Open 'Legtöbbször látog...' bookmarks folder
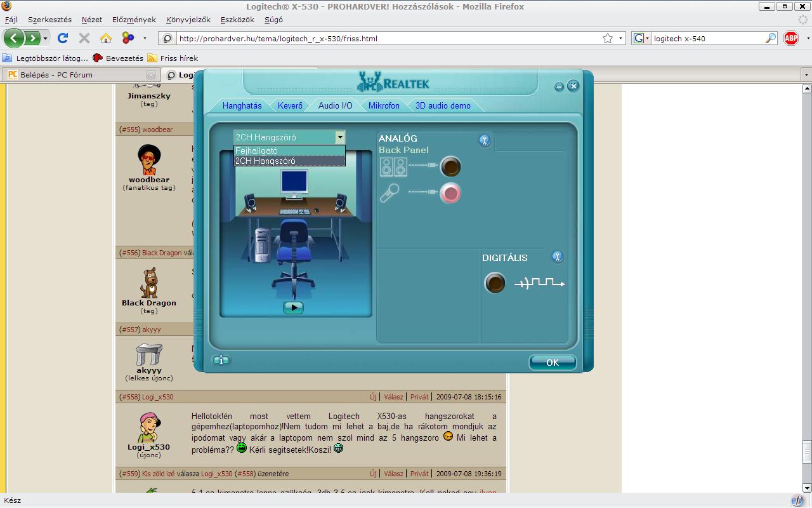Viewport: 812px width, 508px height. [46, 58]
